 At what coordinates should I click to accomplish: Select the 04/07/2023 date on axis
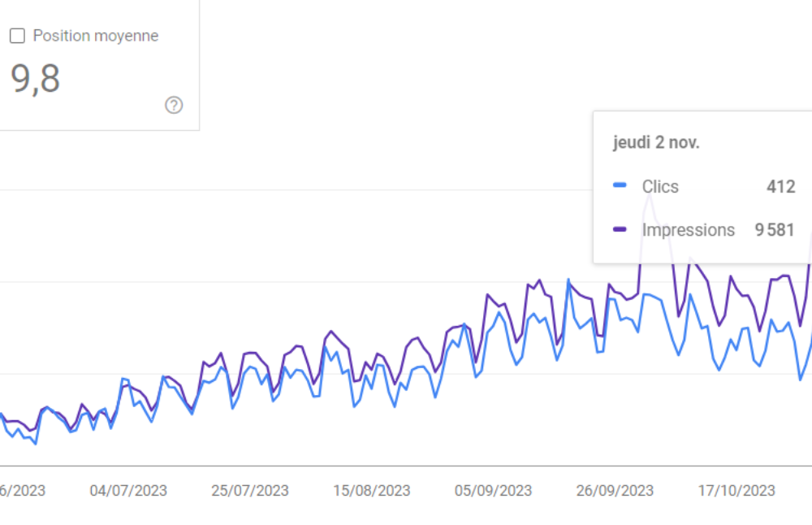[128, 490]
